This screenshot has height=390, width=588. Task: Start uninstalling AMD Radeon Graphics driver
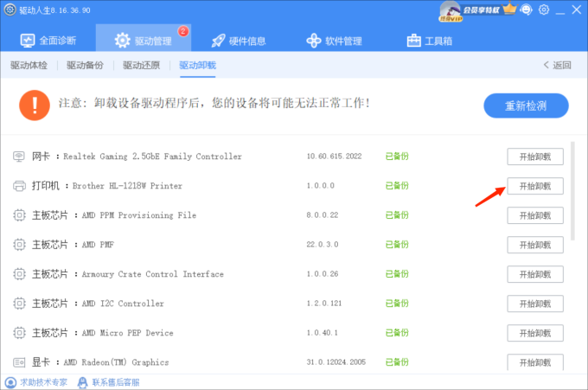click(x=535, y=362)
